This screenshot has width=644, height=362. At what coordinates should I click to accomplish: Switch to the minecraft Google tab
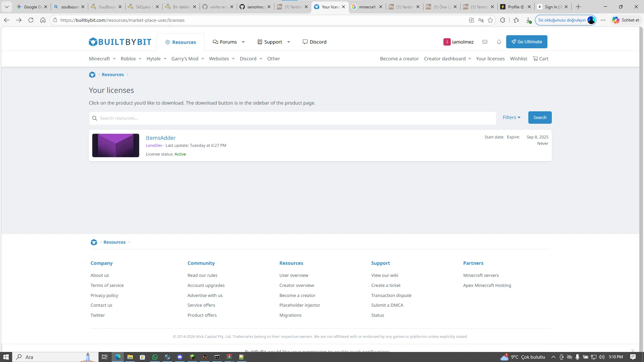tap(367, 7)
